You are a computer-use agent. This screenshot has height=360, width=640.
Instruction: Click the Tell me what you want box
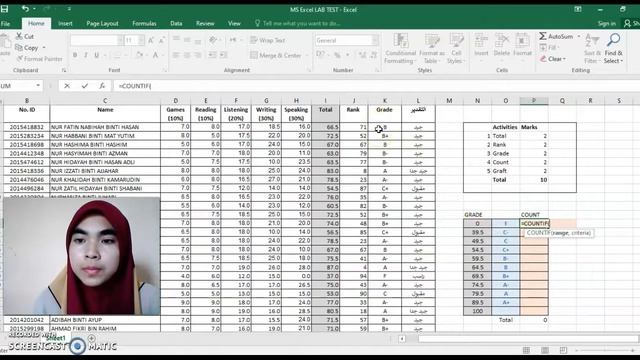pos(298,24)
